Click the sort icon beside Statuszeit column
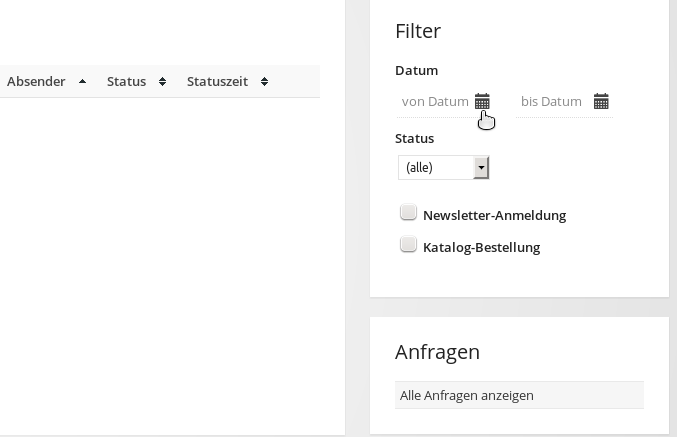The image size is (677, 437). coord(264,81)
